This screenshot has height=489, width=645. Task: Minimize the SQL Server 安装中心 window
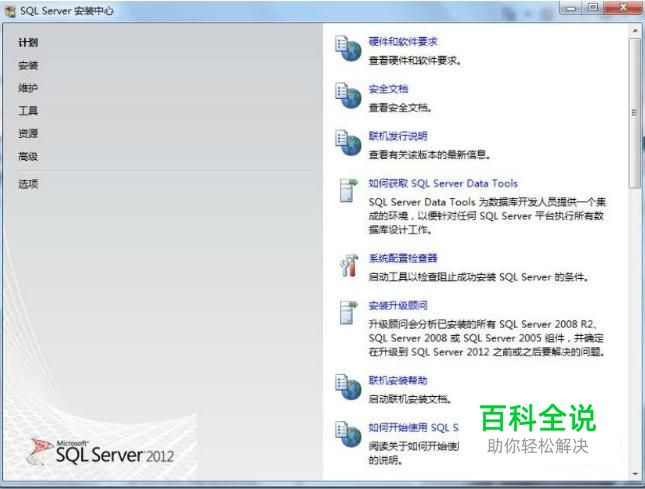click(572, 7)
